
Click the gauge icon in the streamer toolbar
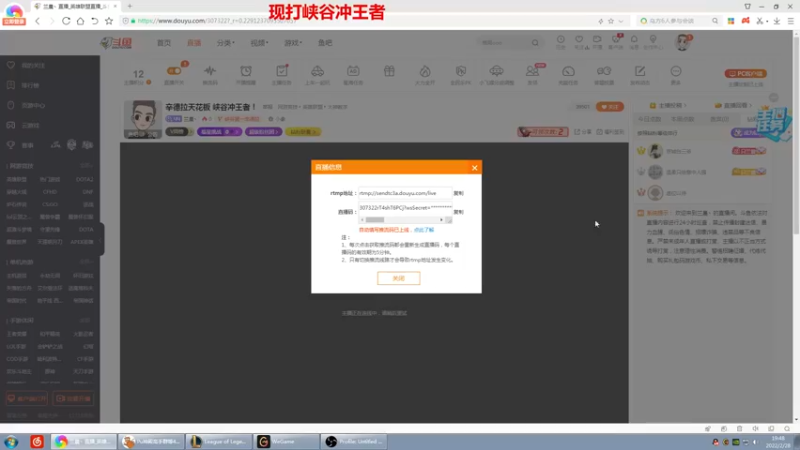click(x=568, y=71)
